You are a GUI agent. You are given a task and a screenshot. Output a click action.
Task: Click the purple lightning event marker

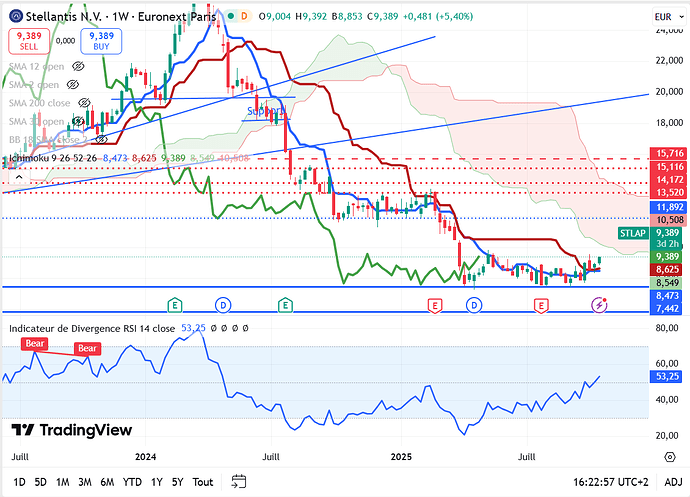pos(598,304)
